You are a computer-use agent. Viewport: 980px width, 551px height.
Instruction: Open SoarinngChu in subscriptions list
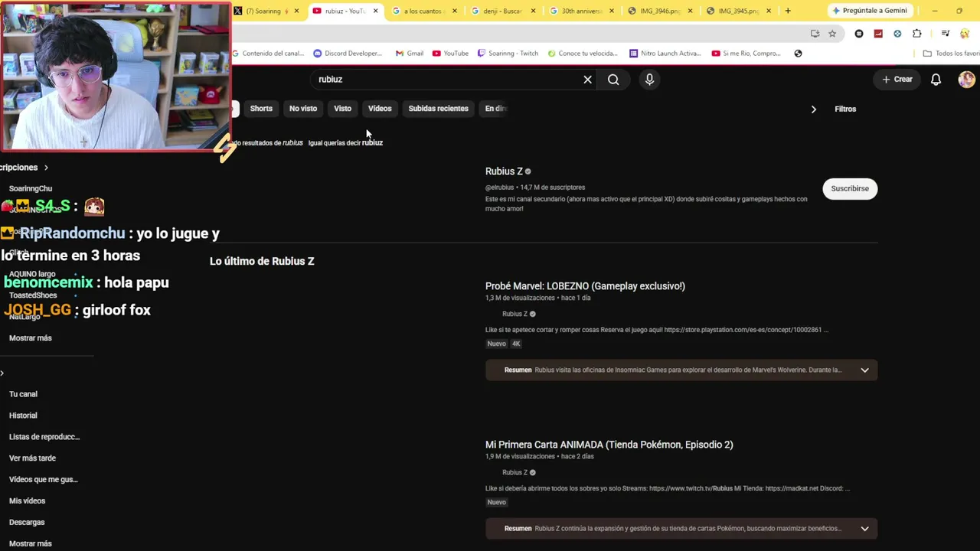(x=31, y=188)
